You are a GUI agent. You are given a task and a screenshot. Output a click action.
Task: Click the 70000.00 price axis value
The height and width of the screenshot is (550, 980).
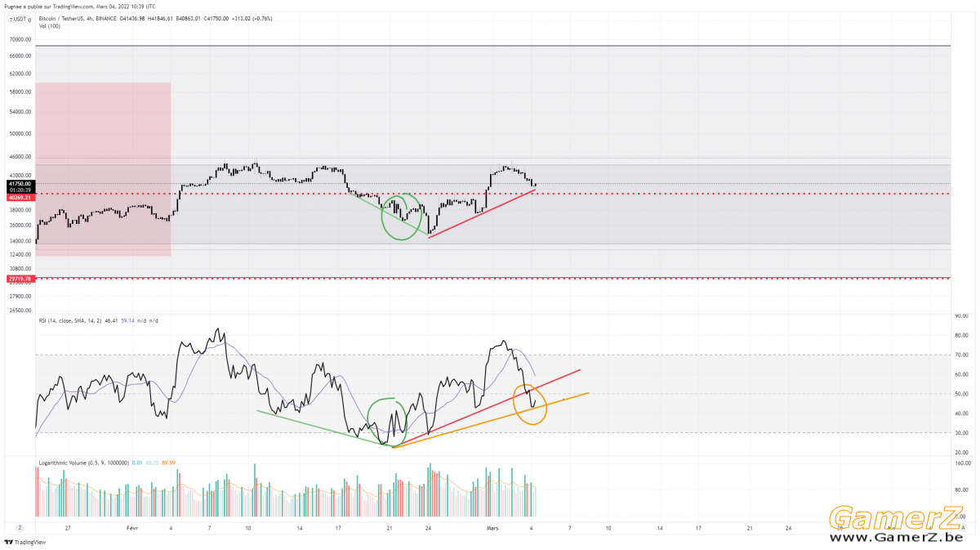click(20, 39)
